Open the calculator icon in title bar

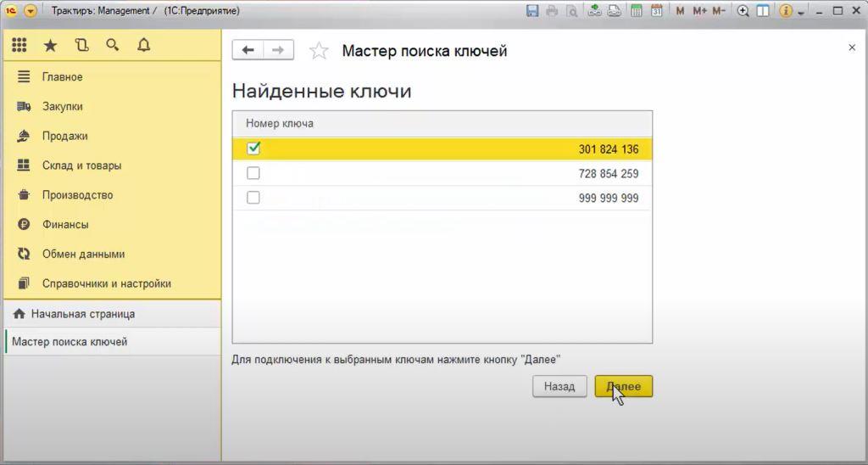(x=636, y=11)
